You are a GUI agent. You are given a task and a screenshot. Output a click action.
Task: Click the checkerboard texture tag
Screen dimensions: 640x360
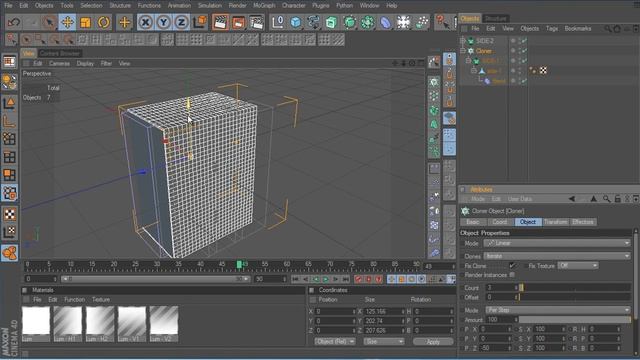pos(543,71)
